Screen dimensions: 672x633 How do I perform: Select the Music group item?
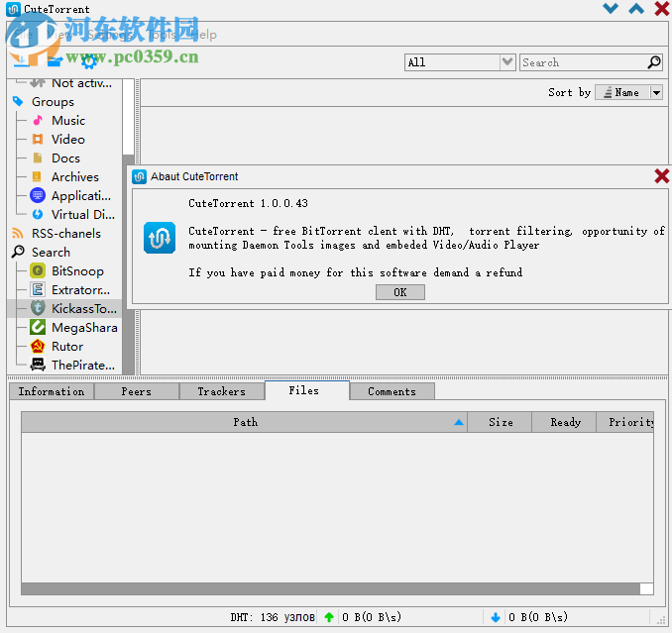pyautogui.click(x=68, y=120)
